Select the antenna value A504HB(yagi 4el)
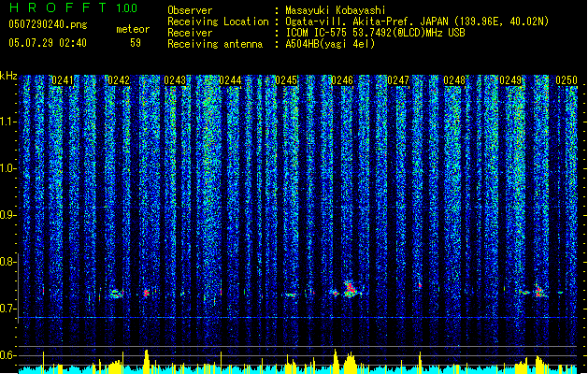This screenshot has height=374, width=588. pos(330,44)
